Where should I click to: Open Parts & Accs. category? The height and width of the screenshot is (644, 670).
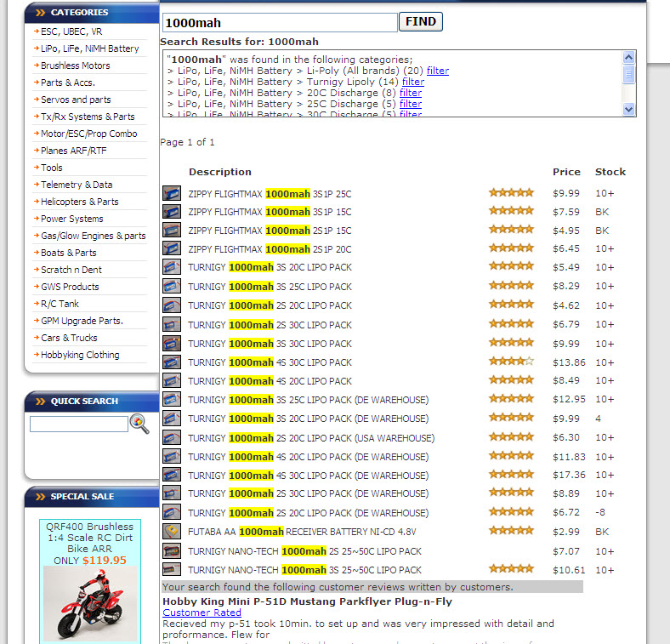pos(68,83)
